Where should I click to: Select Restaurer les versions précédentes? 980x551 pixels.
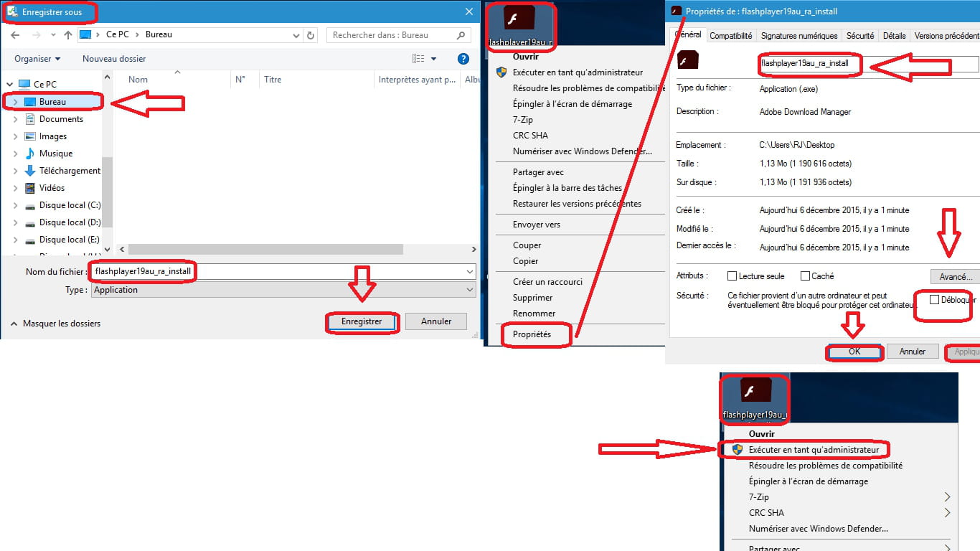coord(577,204)
